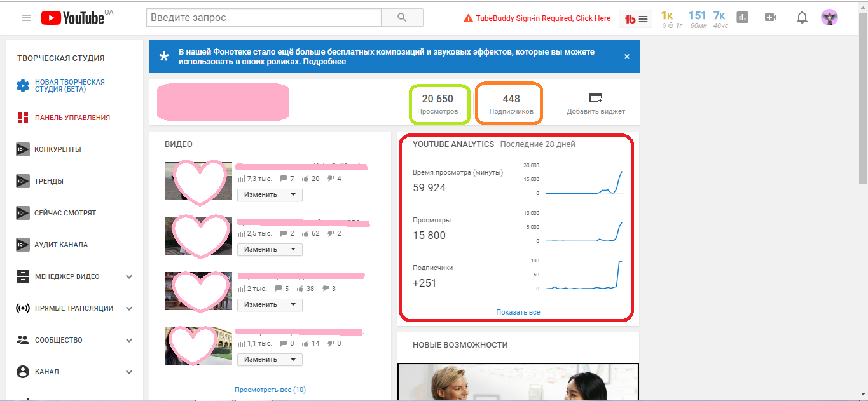Click the 38 likes count

point(310,289)
